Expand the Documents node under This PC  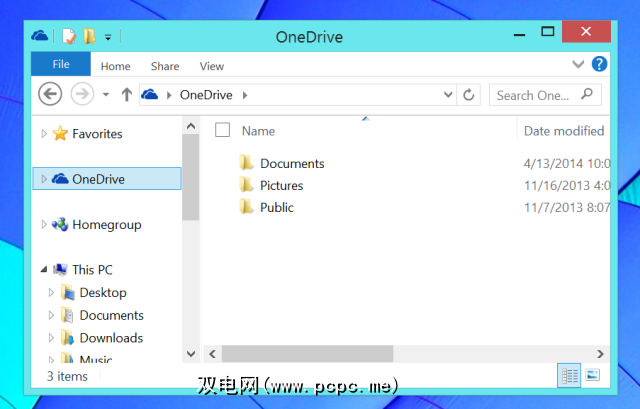pos(51,315)
